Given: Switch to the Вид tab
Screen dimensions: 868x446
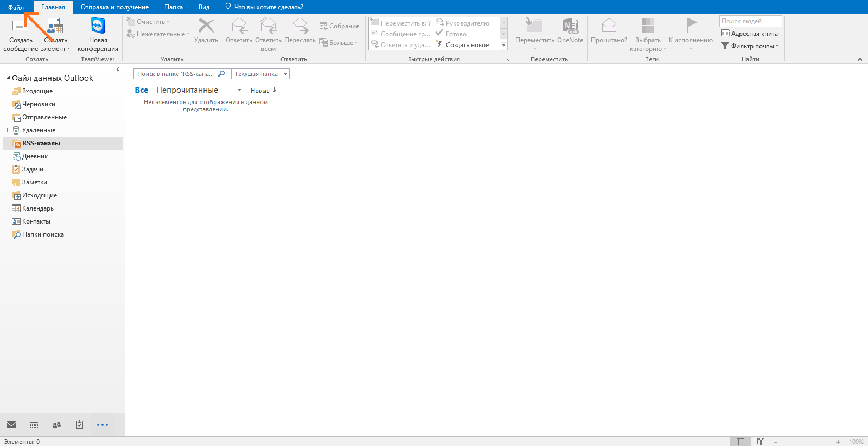Looking at the screenshot, I should (204, 7).
